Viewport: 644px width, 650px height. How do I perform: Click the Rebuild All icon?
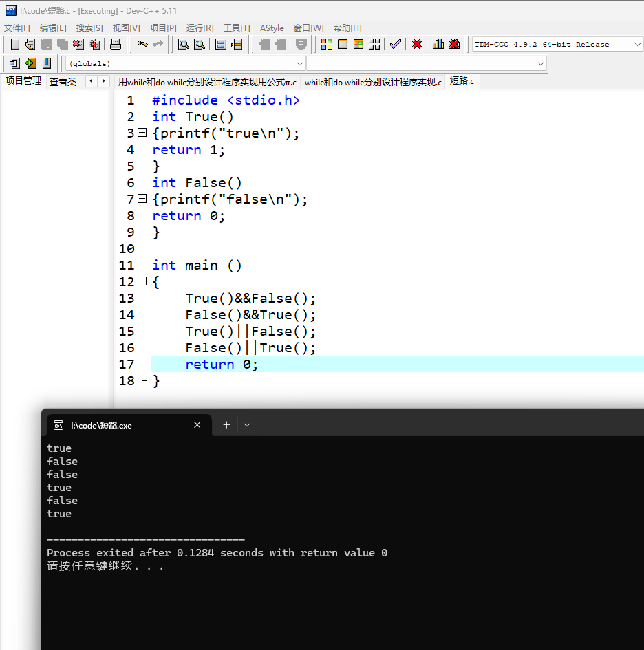point(374,44)
